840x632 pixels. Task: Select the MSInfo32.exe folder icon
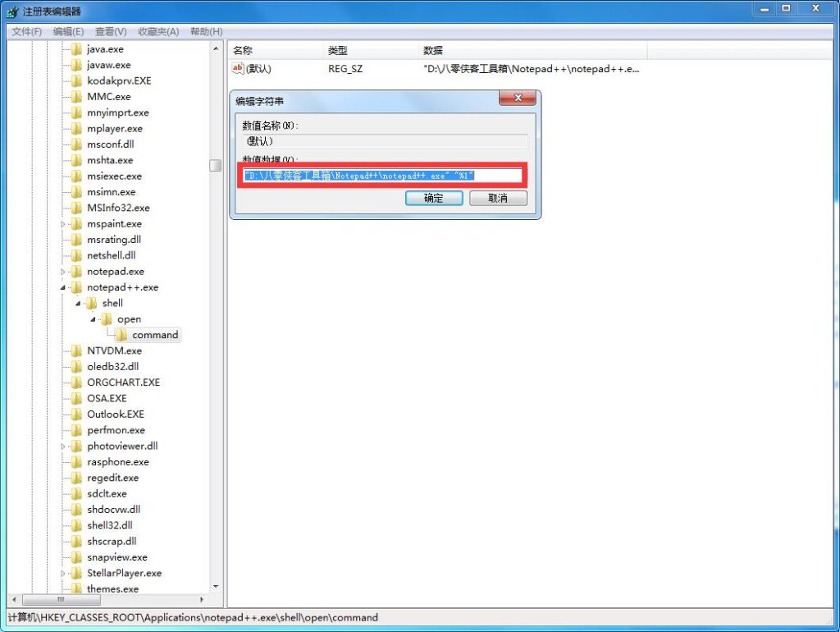(76, 208)
